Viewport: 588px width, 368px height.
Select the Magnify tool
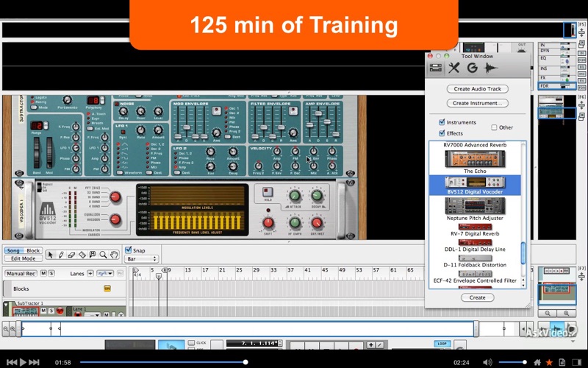point(103,255)
